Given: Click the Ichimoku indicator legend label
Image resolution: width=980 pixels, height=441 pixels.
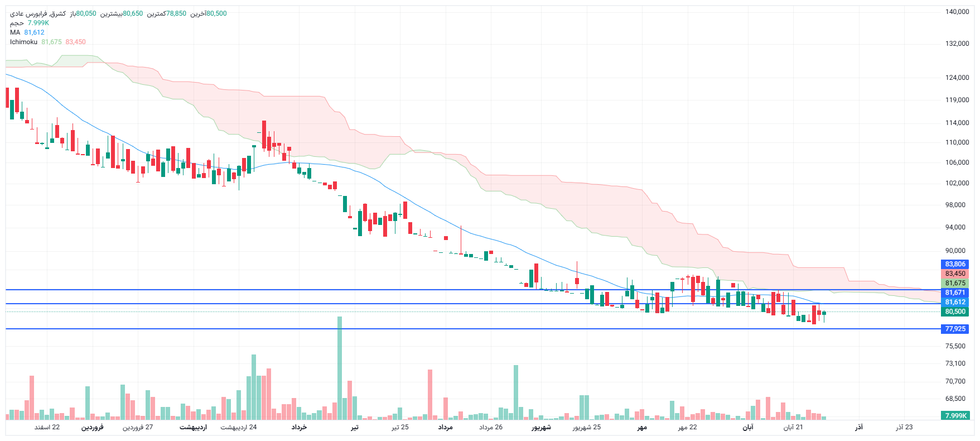Looking at the screenshot, I should [x=23, y=42].
